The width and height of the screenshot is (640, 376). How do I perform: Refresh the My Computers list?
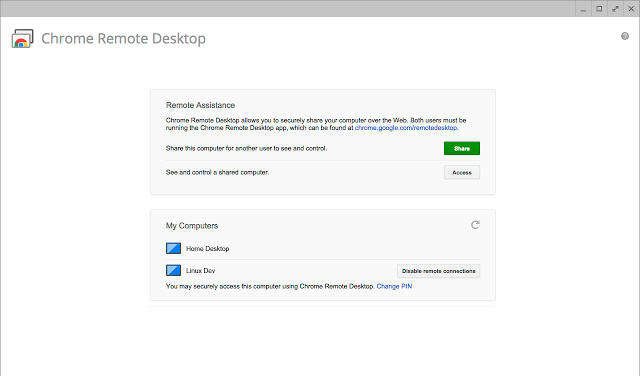[475, 225]
